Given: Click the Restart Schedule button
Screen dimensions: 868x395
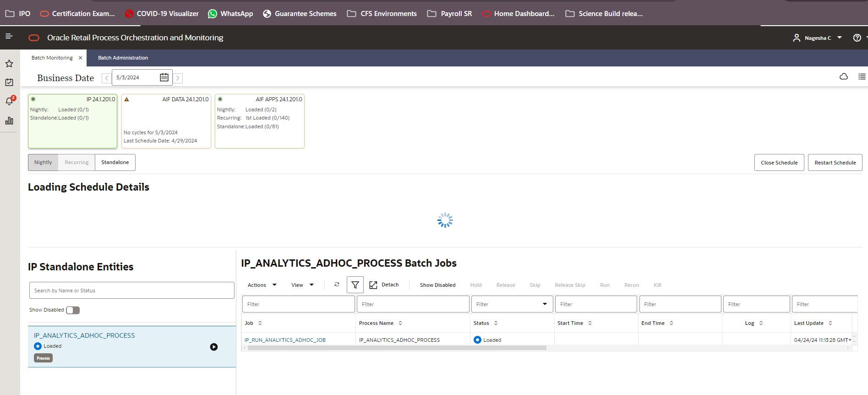Looking at the screenshot, I should 835,163.
